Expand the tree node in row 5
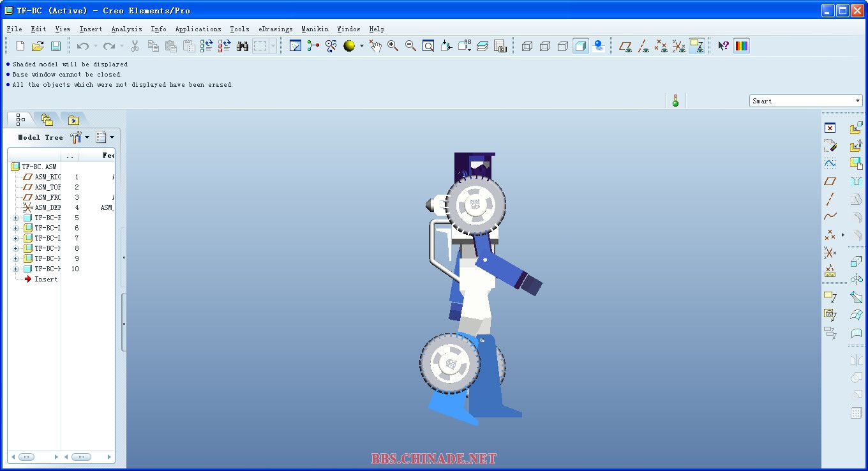The image size is (868, 471). (15, 218)
